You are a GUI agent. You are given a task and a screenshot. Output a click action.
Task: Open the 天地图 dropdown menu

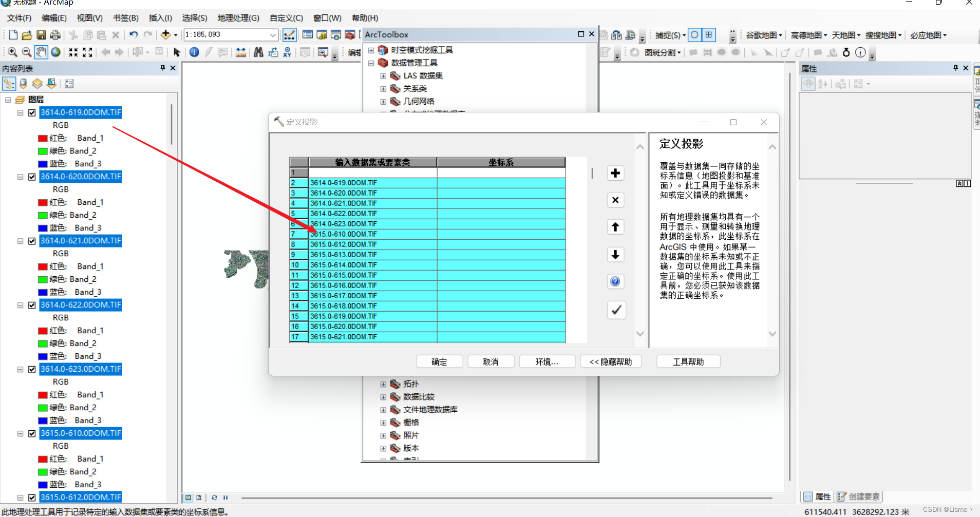[x=846, y=35]
